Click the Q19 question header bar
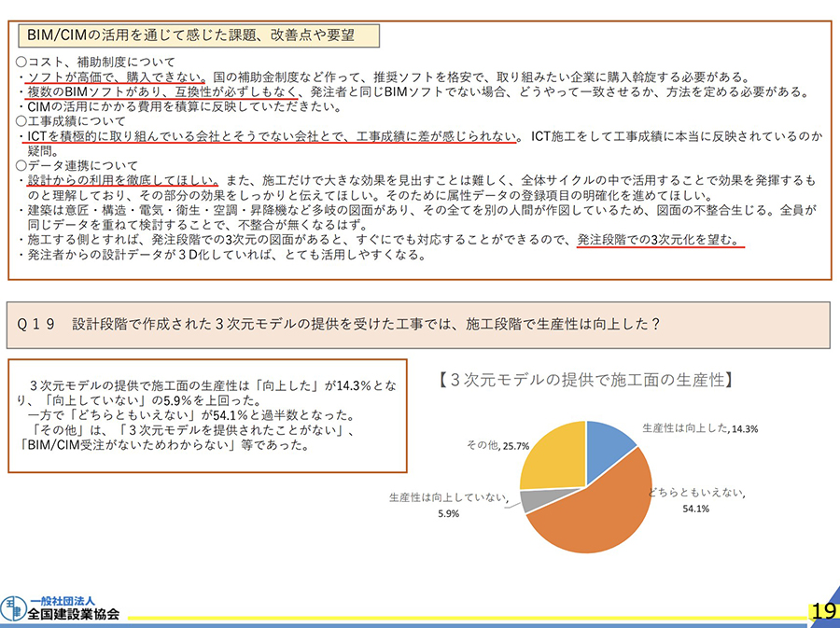Screen dimensions: 840x628 [x=419, y=324]
